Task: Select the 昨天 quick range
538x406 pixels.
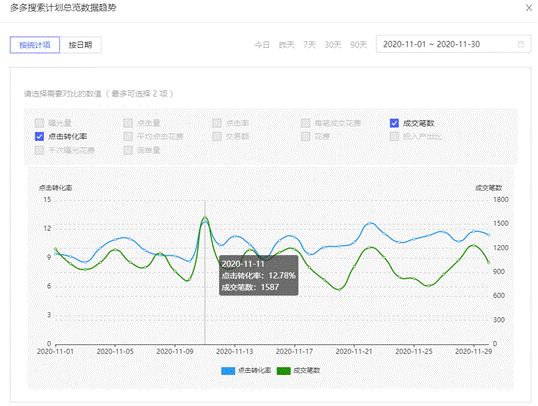Action: (286, 45)
